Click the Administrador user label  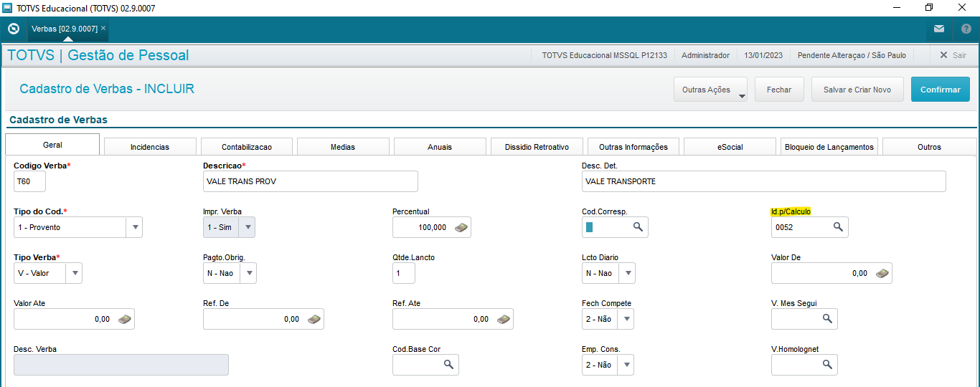coord(705,55)
